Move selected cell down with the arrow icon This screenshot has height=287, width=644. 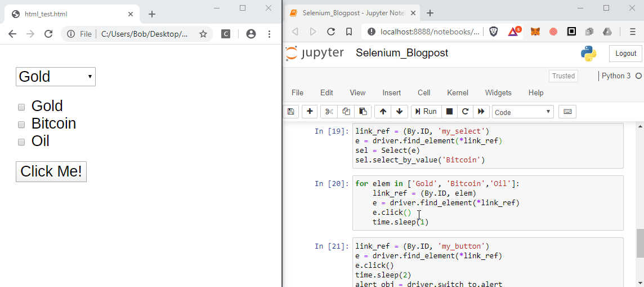[399, 112]
